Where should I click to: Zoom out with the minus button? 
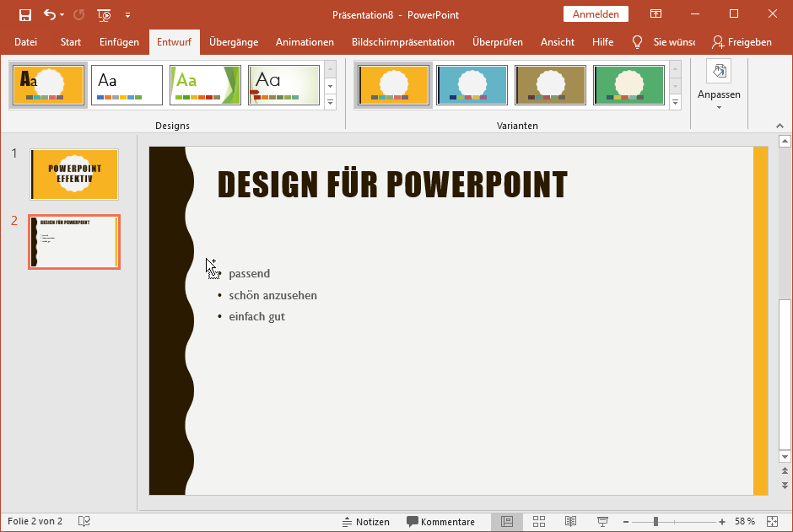pos(626,522)
